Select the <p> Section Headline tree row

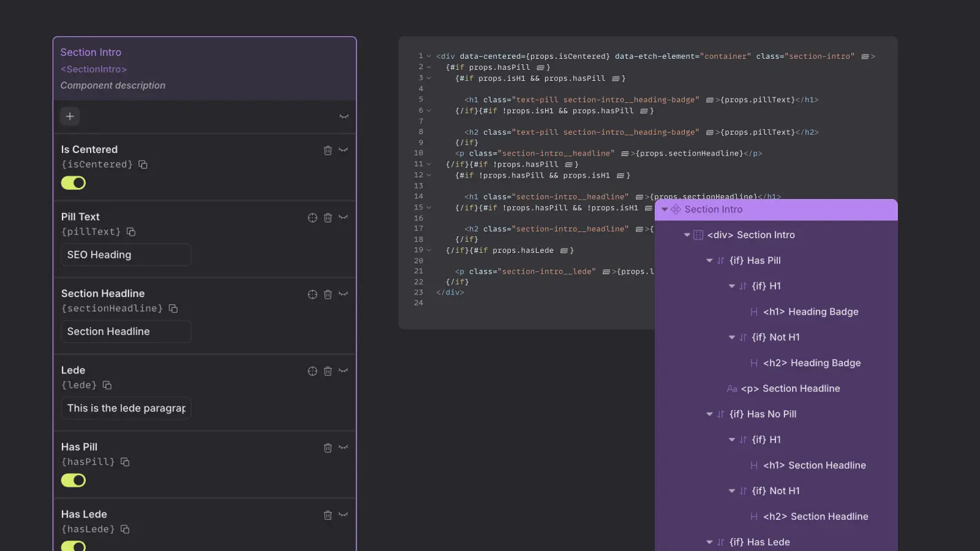(776, 389)
